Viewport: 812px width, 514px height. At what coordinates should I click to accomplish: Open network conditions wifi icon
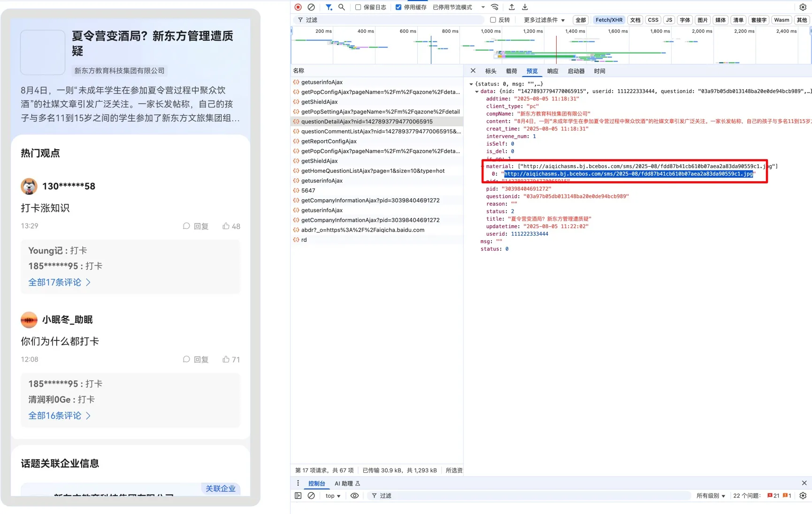(x=495, y=7)
